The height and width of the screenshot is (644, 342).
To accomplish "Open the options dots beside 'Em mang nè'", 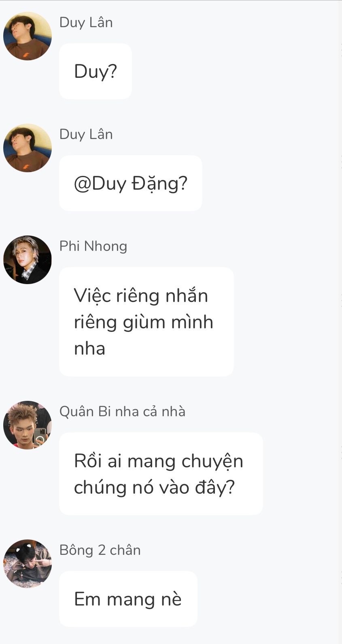I will [x=341, y=578].
